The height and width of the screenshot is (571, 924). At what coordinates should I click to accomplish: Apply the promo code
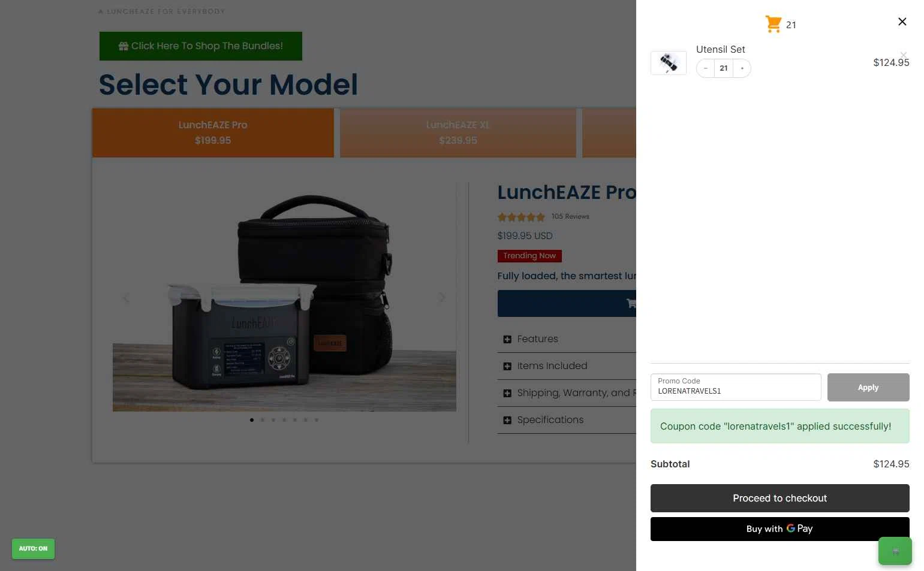pyautogui.click(x=868, y=387)
